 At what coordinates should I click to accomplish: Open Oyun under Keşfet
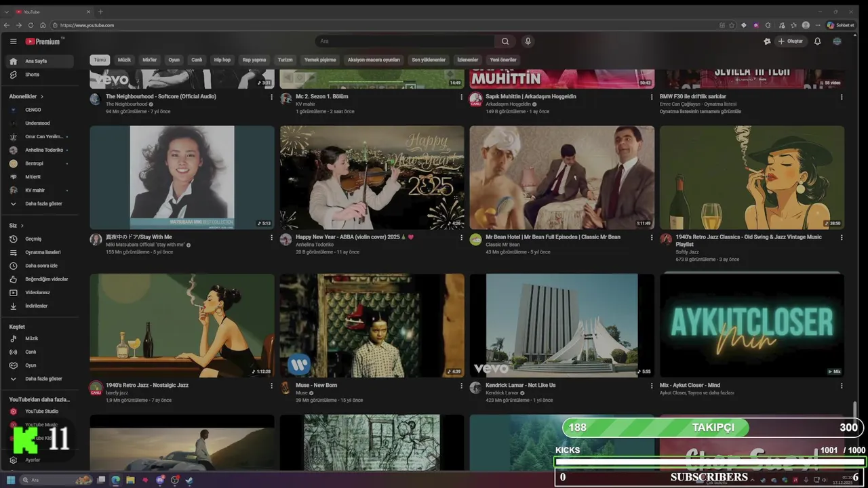(x=41, y=365)
